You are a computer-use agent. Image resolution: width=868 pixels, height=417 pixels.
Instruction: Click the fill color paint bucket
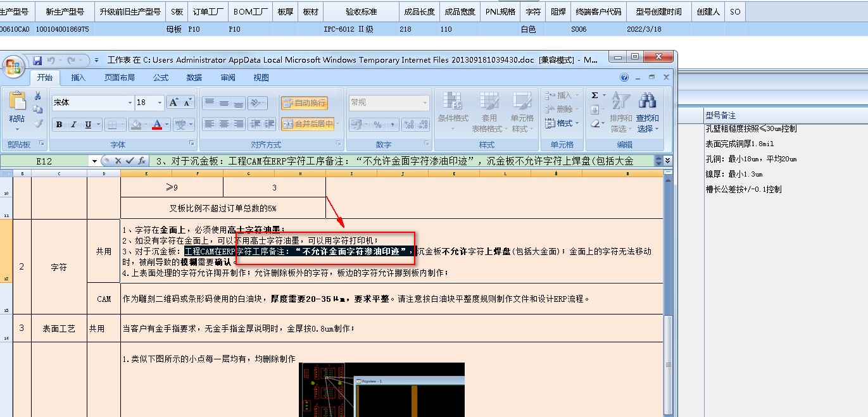pyautogui.click(x=135, y=125)
